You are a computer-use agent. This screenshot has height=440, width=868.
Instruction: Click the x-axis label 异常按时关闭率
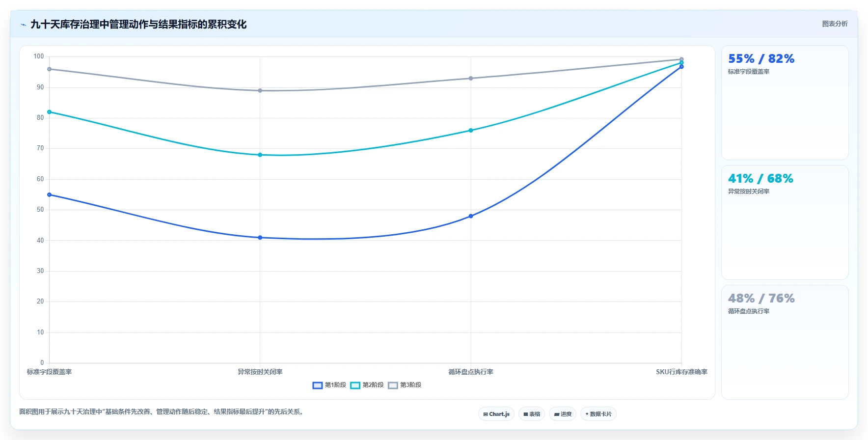tap(260, 372)
